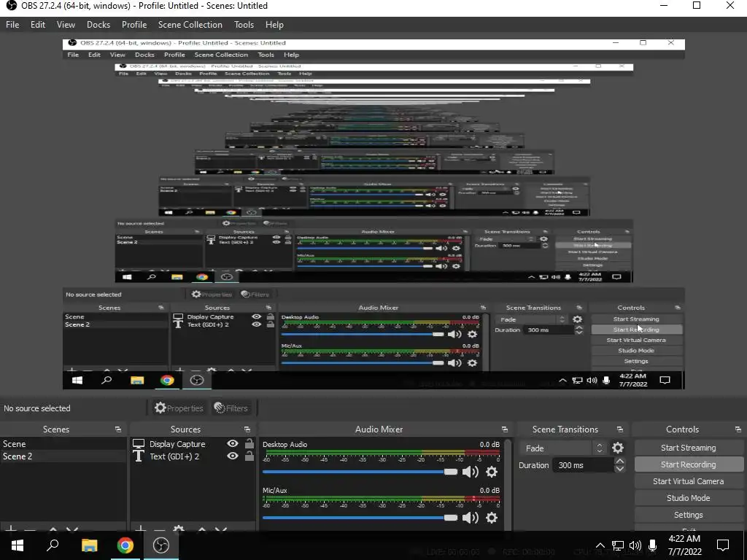The width and height of the screenshot is (747, 560).
Task: Open Windows notification center
Action: click(723, 545)
